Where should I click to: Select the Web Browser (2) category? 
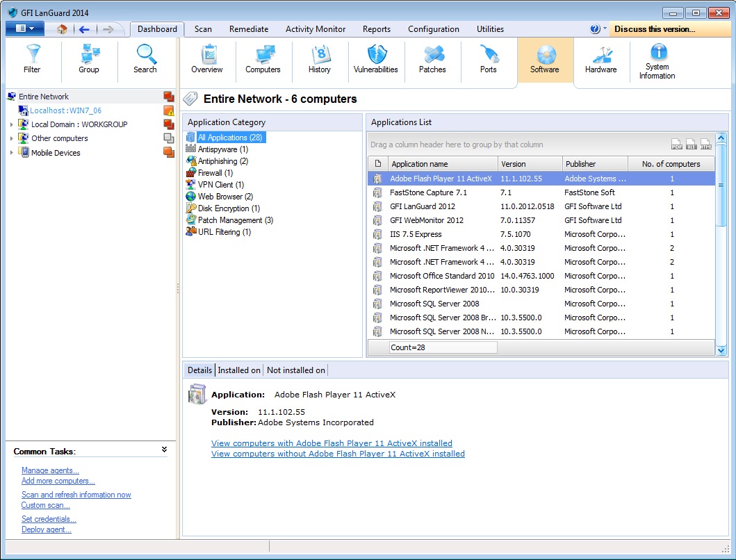[x=225, y=196]
